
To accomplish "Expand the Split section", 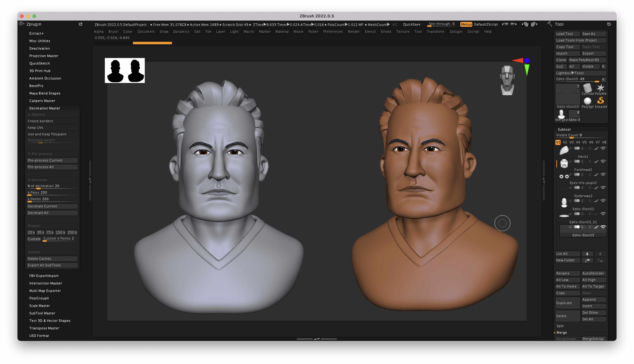I will pyautogui.click(x=560, y=326).
